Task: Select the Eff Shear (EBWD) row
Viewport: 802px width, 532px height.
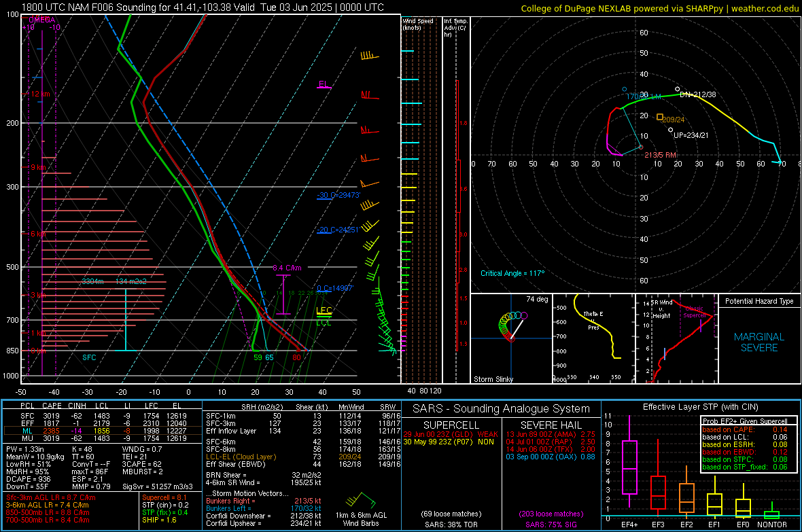Action: [303, 465]
